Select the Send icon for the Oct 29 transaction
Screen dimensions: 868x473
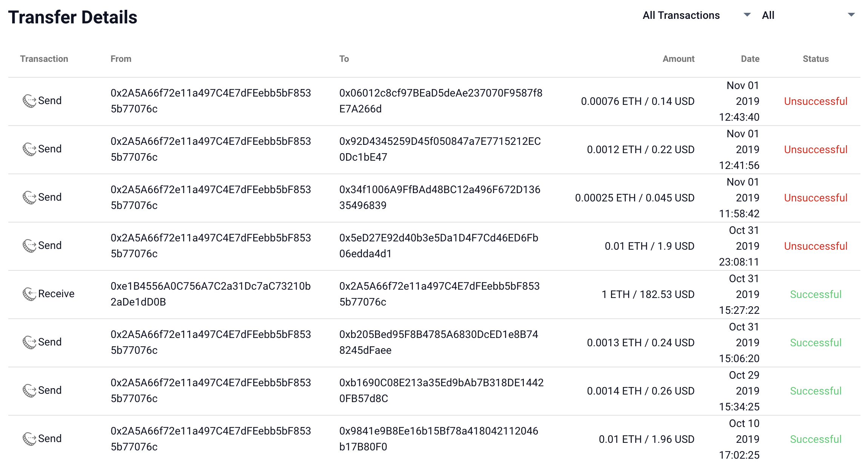29,390
